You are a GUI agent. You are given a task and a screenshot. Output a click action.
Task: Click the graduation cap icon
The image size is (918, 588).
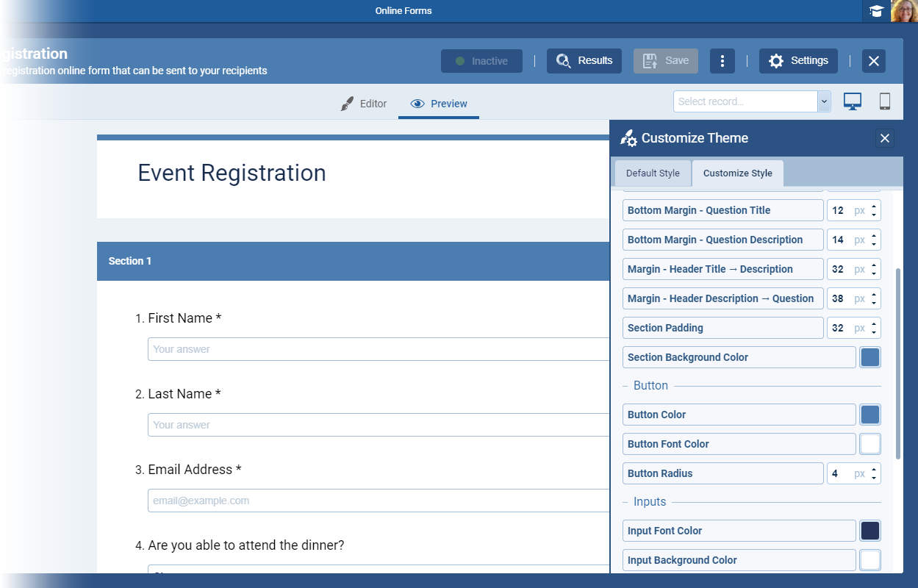pyautogui.click(x=876, y=11)
